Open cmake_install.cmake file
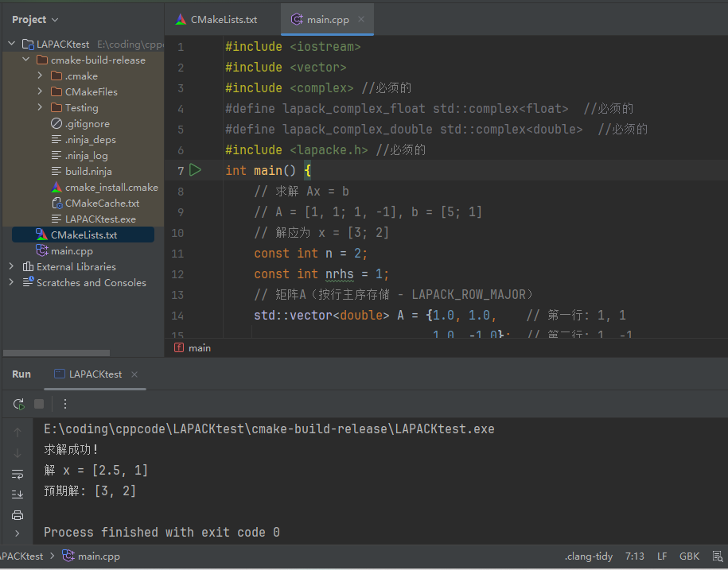Image resolution: width=728 pixels, height=570 pixels. 111,188
